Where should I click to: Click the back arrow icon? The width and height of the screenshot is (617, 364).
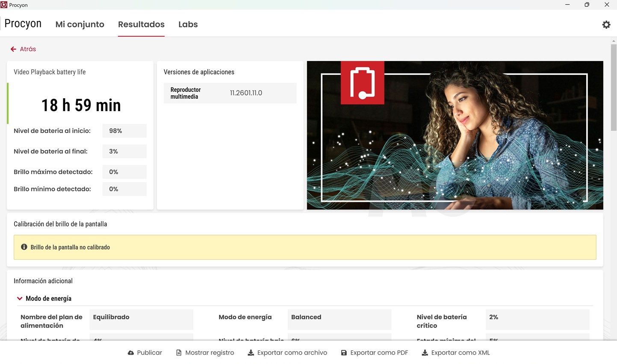click(x=13, y=49)
